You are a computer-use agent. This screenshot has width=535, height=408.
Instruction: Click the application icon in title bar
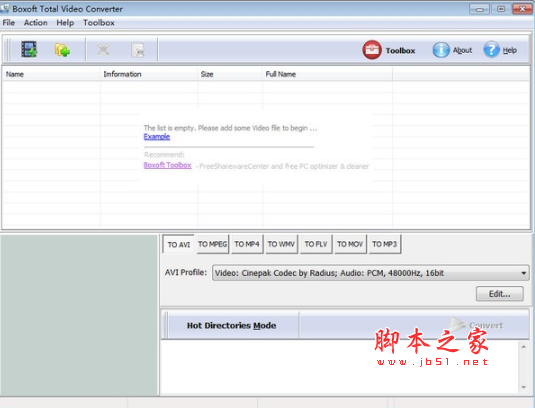5,8
